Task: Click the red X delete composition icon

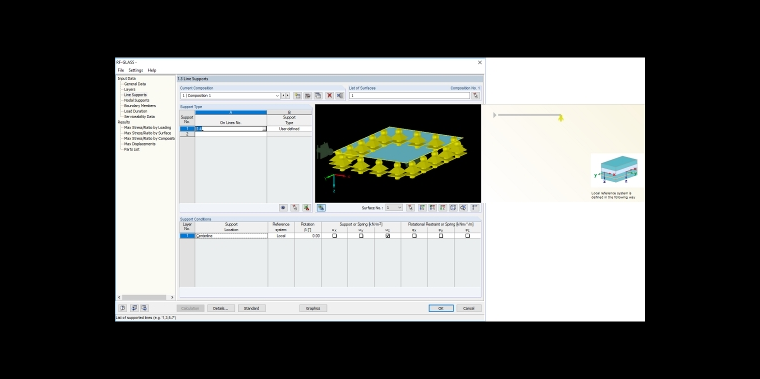Action: [x=330, y=95]
